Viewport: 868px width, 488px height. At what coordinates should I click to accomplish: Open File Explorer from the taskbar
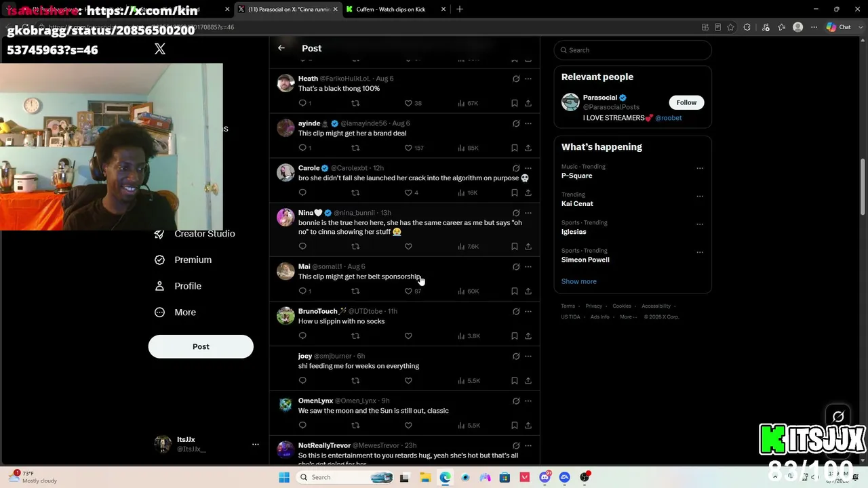(x=425, y=477)
